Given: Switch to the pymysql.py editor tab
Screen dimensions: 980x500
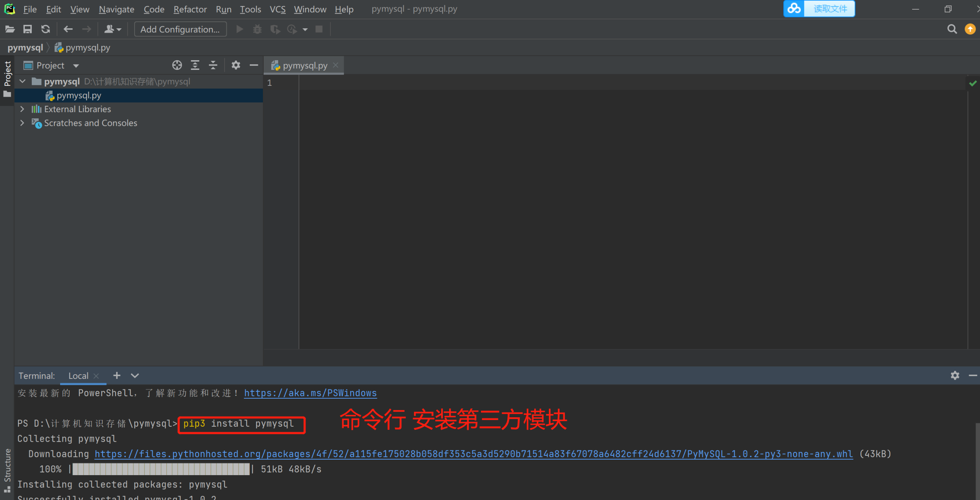Looking at the screenshot, I should tap(304, 66).
